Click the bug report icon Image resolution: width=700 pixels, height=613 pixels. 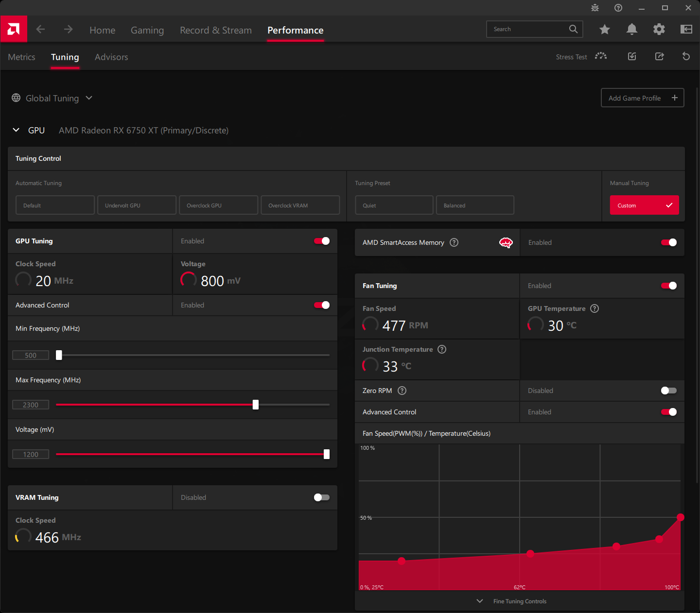click(595, 8)
